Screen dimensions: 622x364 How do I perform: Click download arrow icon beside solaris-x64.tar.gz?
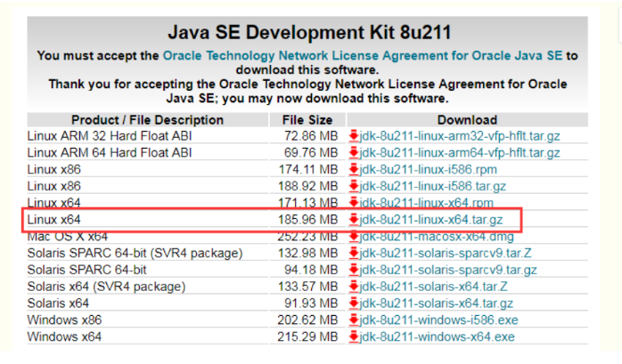point(354,303)
